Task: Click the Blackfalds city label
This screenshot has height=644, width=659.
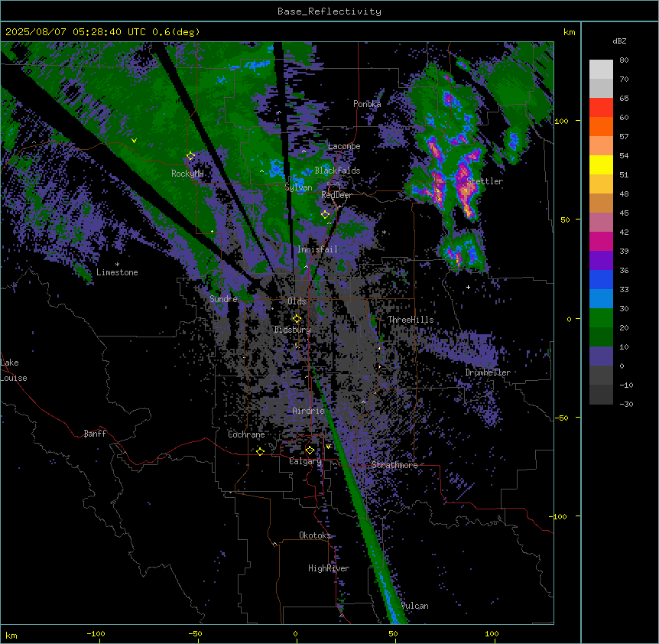Action: coord(337,171)
